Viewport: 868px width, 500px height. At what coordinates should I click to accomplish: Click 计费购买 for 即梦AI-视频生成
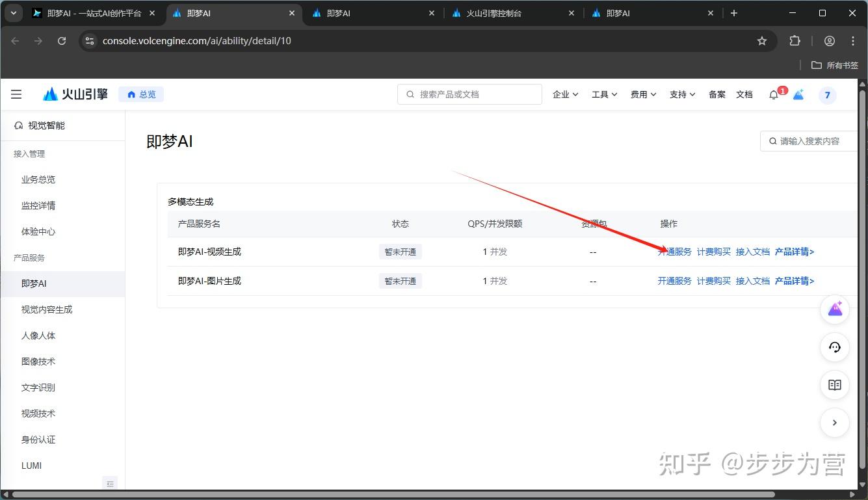tap(714, 252)
